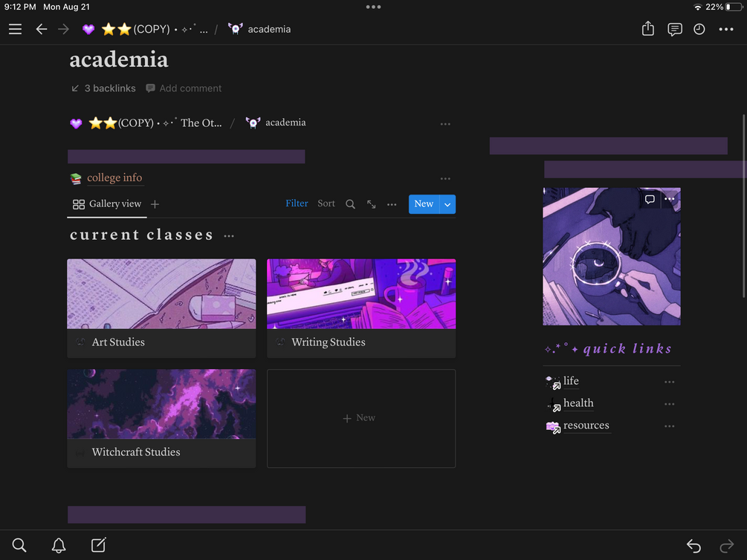This screenshot has width=747, height=560.
Task: Tap the multitasking dots at top center
Action: pos(373,7)
